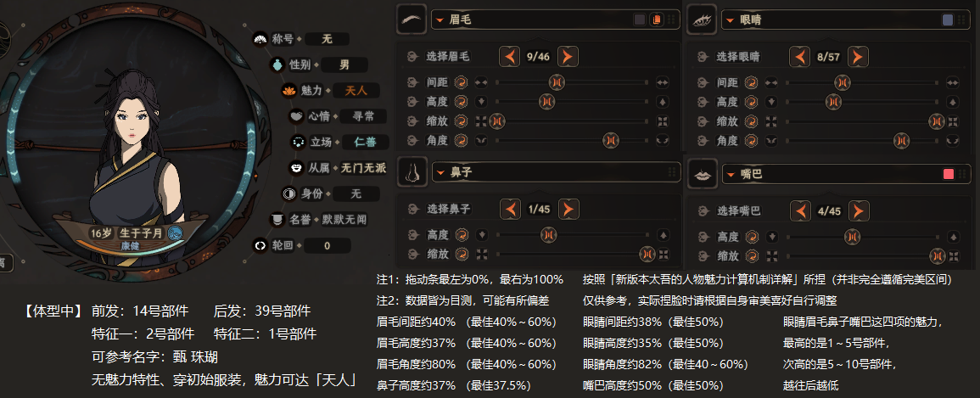Reset eye 角度 with the swirl icon
980x398 pixels.
click(x=752, y=141)
